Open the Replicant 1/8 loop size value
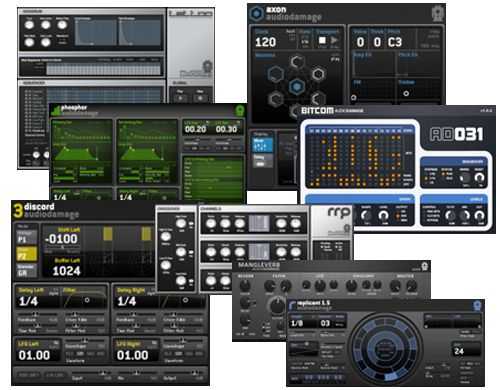Viewport: 500px width, 390px height. [297, 323]
